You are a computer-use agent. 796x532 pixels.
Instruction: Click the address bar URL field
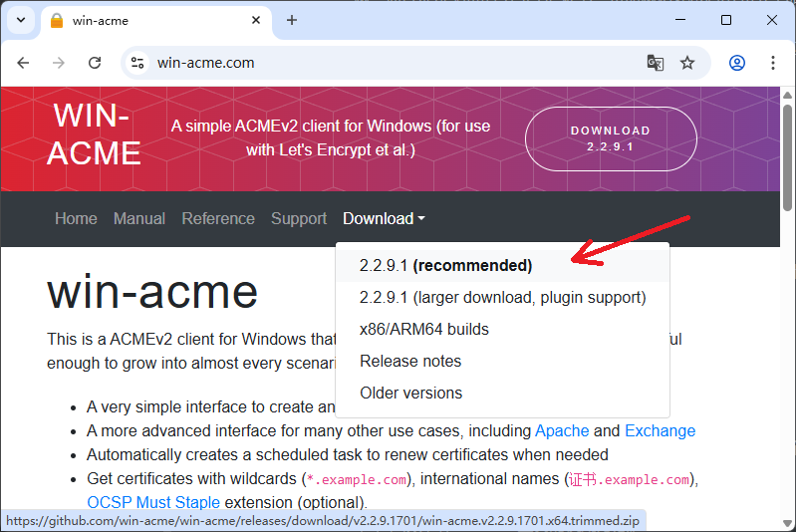click(x=396, y=63)
